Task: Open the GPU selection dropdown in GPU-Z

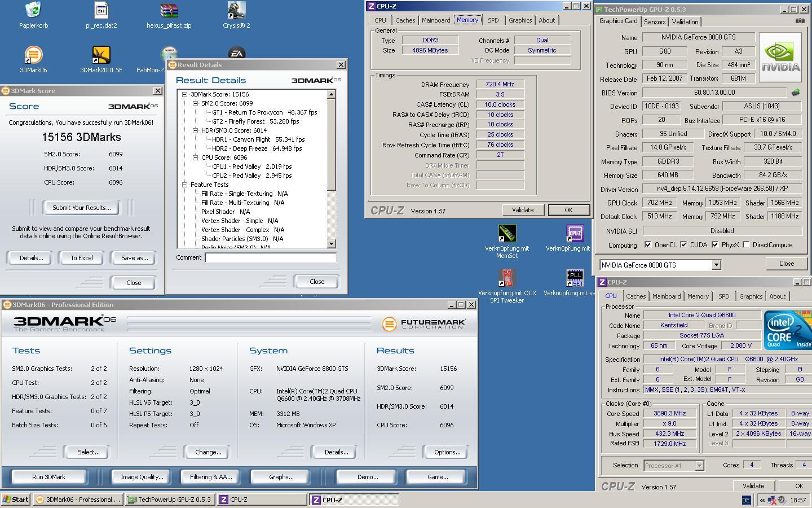Action: tap(716, 265)
